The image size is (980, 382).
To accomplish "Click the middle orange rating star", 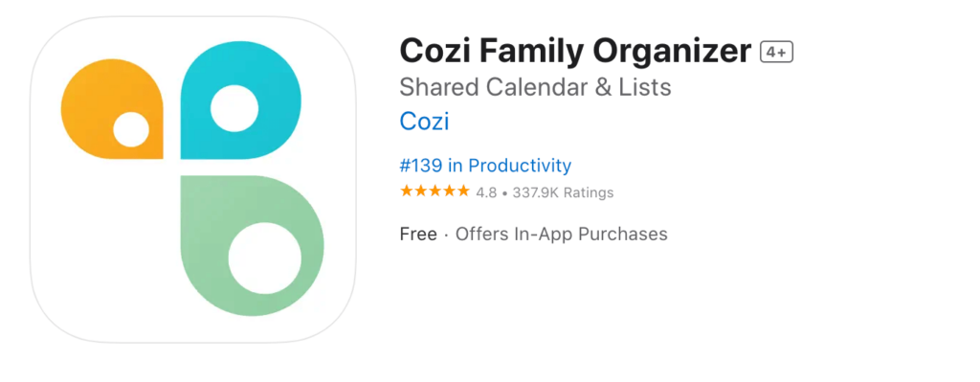I will (435, 191).
